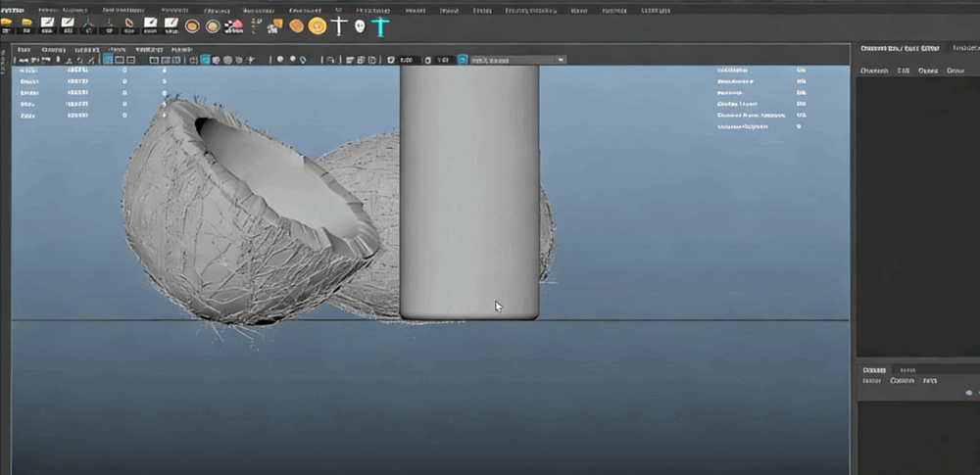Click the orange sphere icon left of the gold coin
The width and height of the screenshot is (980, 475).
296,26
